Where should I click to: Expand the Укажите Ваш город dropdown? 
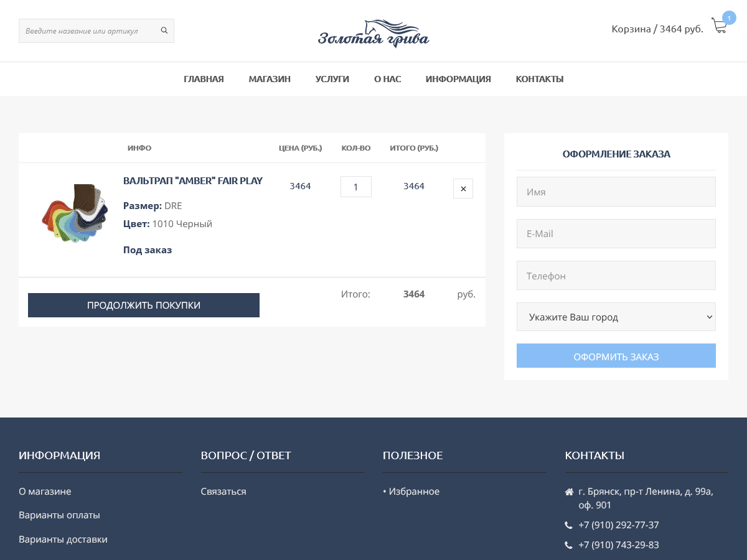616,317
